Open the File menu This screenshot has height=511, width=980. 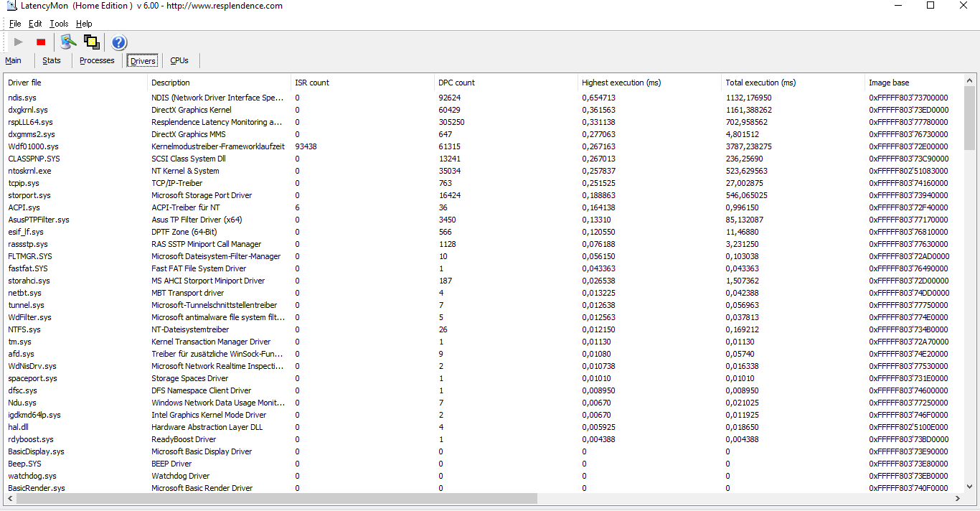(x=15, y=24)
